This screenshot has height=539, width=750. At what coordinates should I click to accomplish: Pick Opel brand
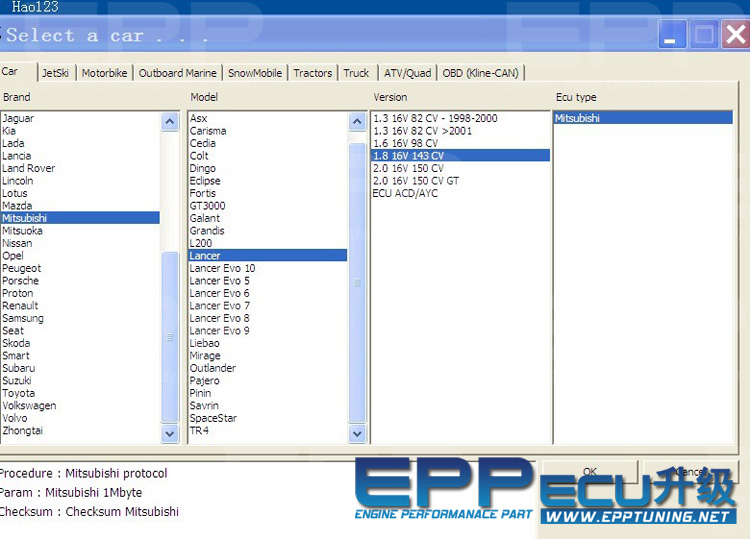coord(80,255)
